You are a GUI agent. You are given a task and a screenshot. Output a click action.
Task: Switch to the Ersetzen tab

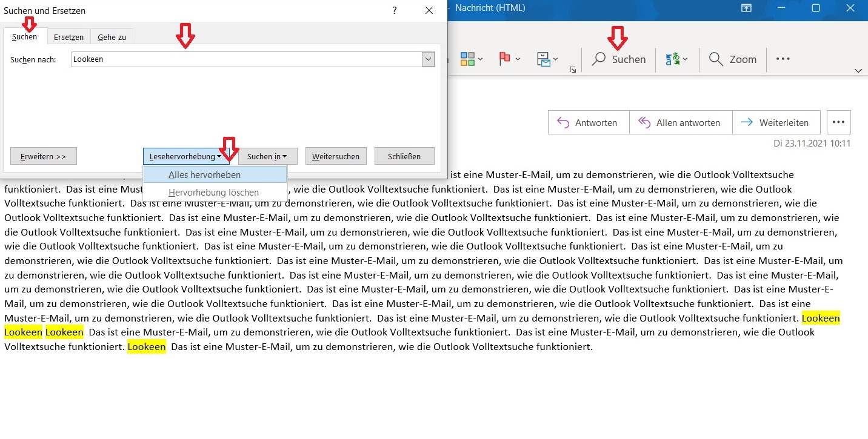coord(68,37)
